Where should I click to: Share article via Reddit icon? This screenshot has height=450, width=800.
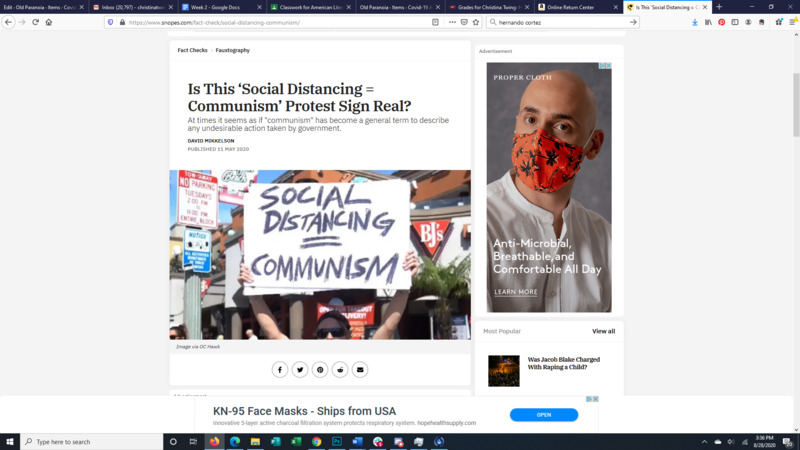(x=340, y=369)
